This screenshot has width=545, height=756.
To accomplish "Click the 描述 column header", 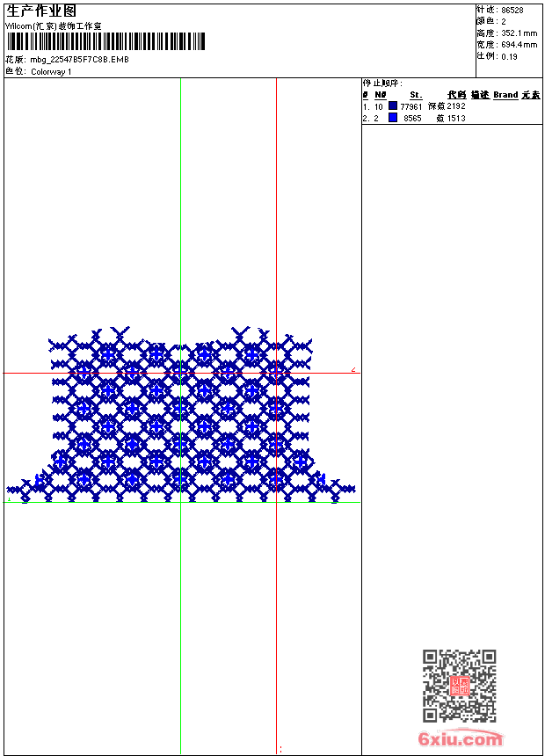I will click(480, 95).
